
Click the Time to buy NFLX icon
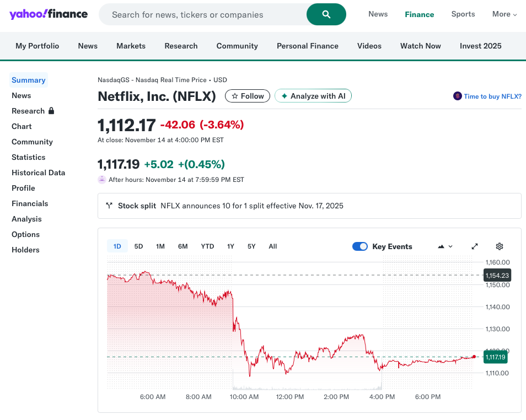click(457, 96)
